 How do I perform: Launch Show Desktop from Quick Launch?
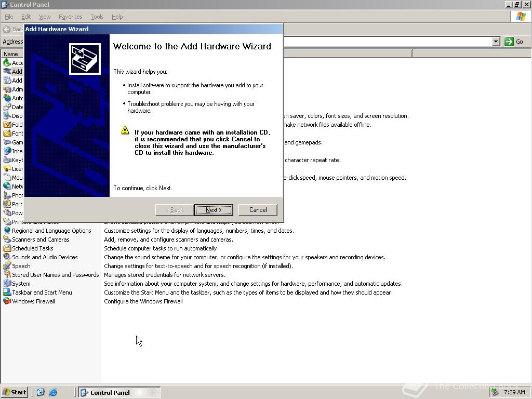tap(41, 392)
